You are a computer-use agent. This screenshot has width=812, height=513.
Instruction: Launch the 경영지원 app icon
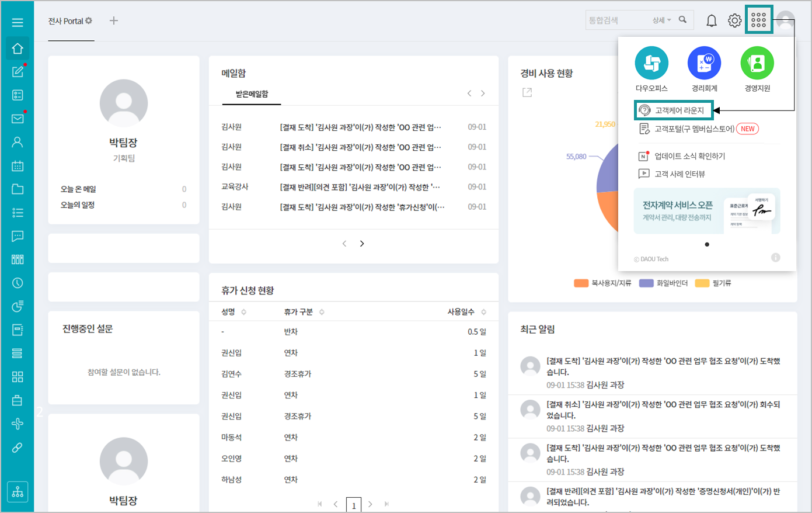point(757,63)
